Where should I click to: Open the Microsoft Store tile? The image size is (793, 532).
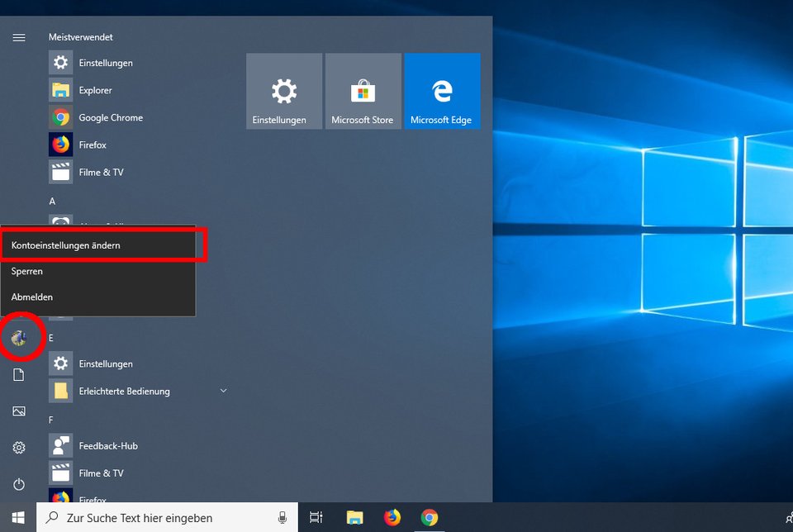tap(363, 91)
